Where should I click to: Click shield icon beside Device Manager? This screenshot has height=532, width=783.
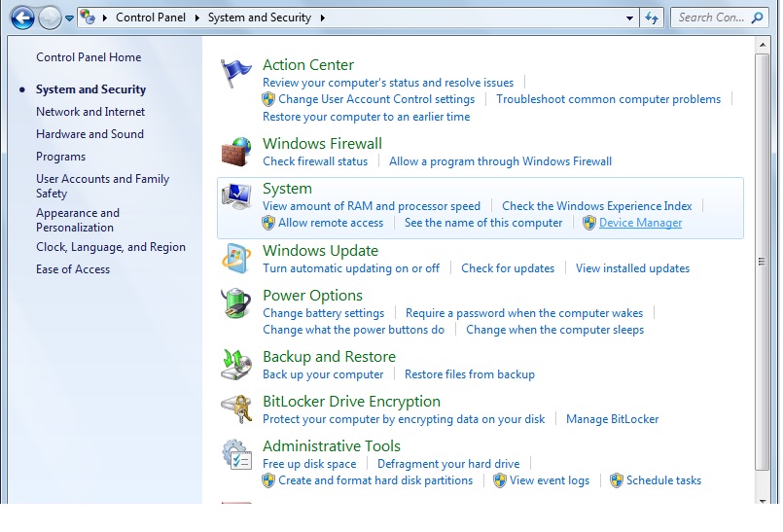589,223
